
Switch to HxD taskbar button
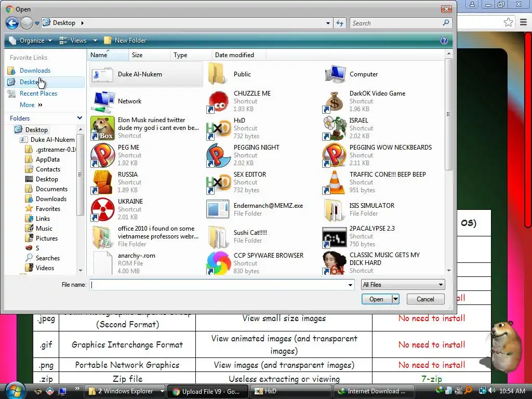[290, 391]
